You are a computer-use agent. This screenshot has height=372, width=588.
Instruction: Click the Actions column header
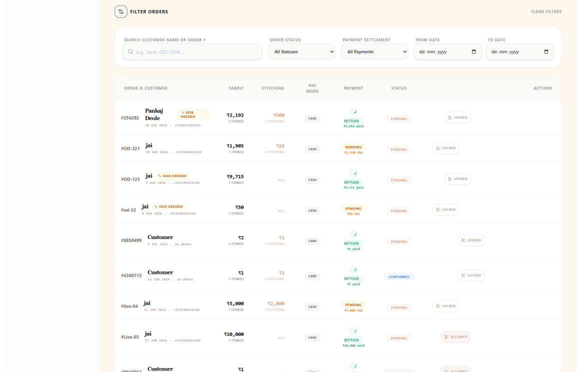[543, 88]
